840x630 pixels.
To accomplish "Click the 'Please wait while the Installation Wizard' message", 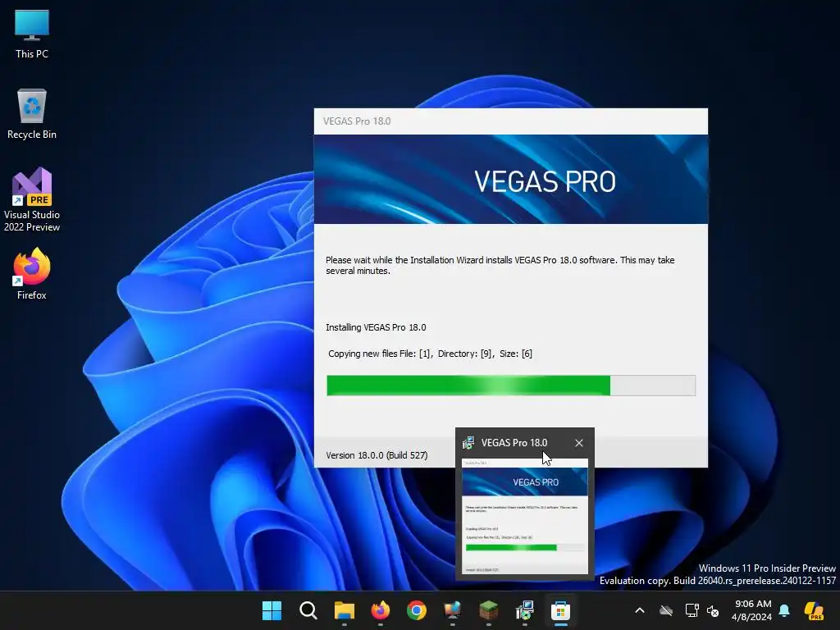I will click(500, 265).
